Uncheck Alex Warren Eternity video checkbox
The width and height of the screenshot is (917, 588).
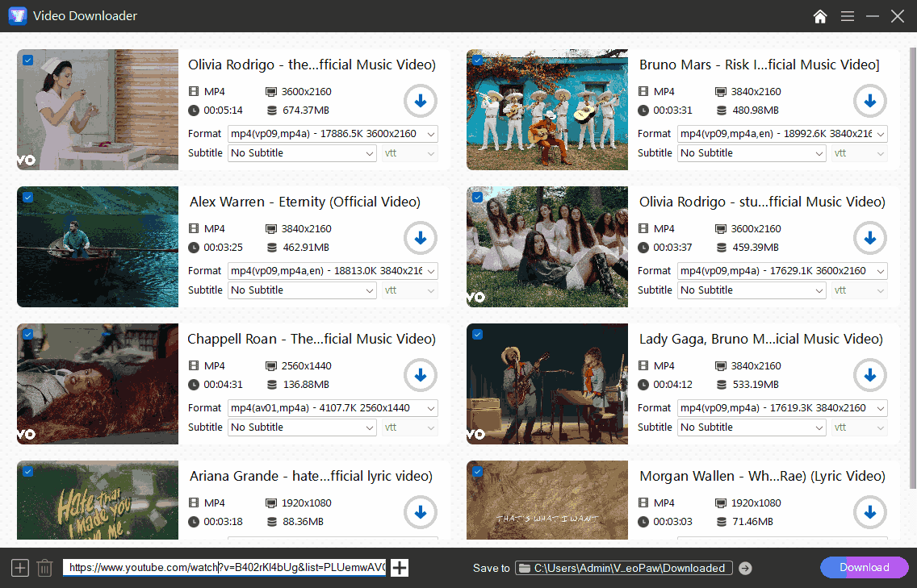click(28, 198)
